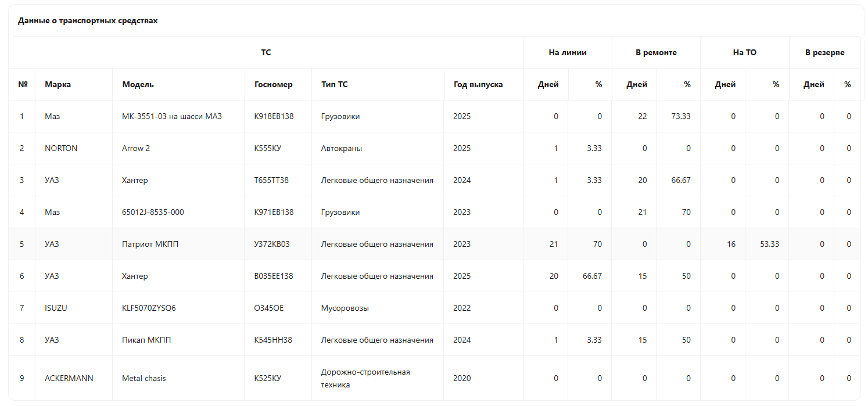Select the Arrow 2 model cell

click(136, 148)
